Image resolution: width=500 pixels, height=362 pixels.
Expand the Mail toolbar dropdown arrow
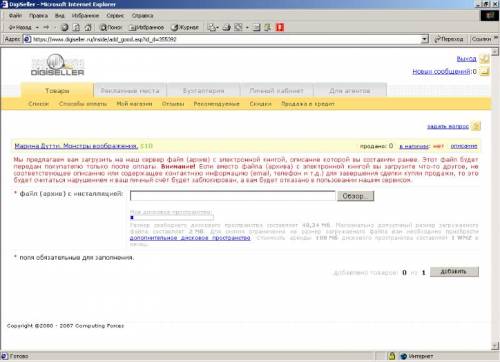point(217,27)
